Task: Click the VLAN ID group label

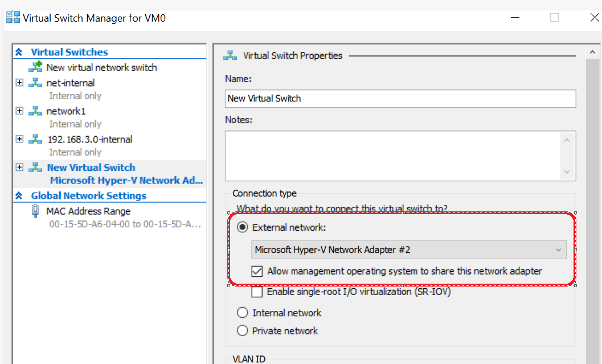Action: pos(249,359)
